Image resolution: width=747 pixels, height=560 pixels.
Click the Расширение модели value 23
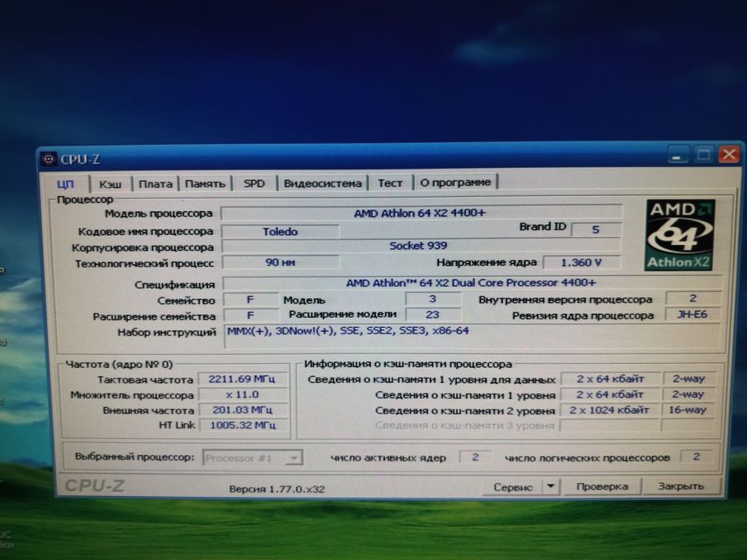(x=433, y=314)
